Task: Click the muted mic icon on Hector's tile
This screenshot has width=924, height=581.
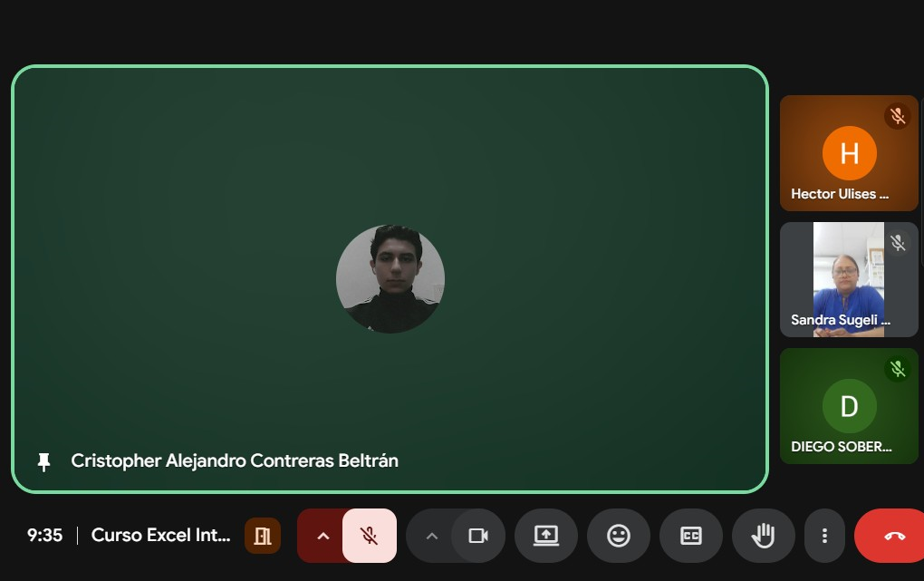Action: tap(898, 116)
